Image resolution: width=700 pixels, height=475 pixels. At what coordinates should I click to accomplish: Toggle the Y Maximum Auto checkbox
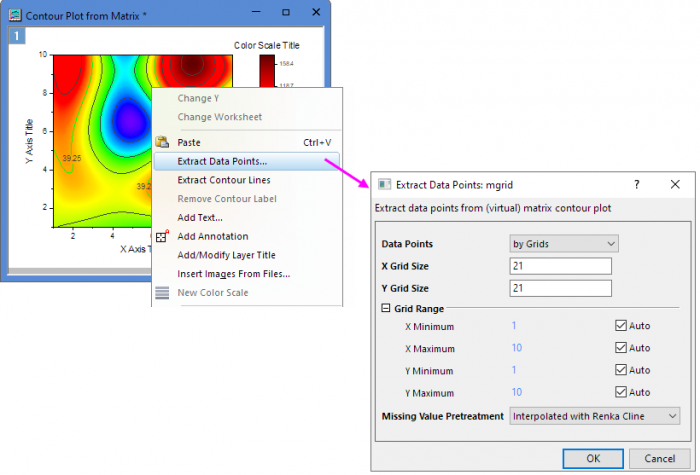pyautogui.click(x=621, y=392)
